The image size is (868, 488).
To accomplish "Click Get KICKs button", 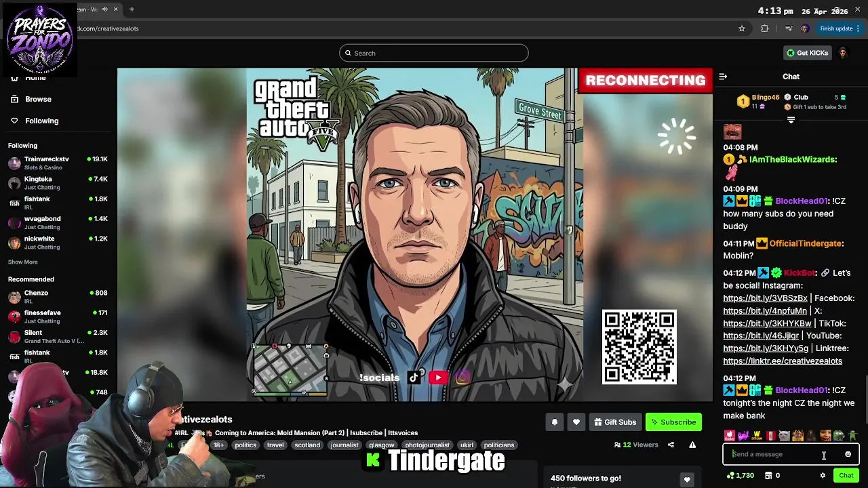I will [x=807, y=53].
